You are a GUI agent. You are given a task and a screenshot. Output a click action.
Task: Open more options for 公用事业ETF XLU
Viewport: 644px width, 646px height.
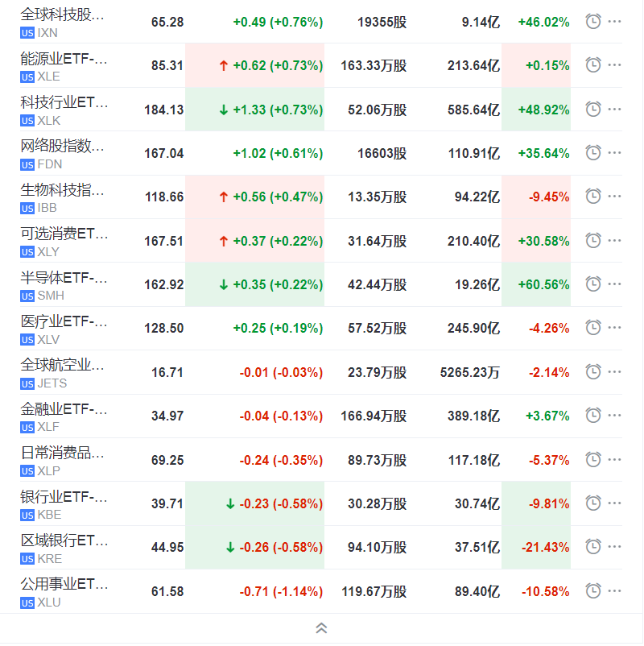(614, 590)
